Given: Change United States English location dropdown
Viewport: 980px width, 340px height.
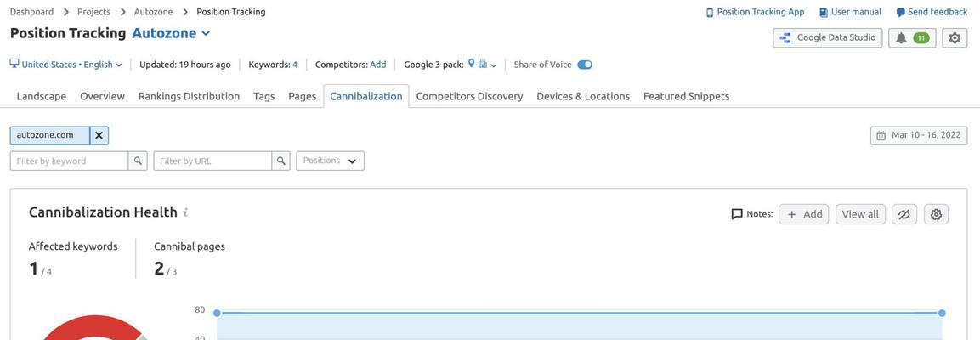Looking at the screenshot, I should 72,65.
